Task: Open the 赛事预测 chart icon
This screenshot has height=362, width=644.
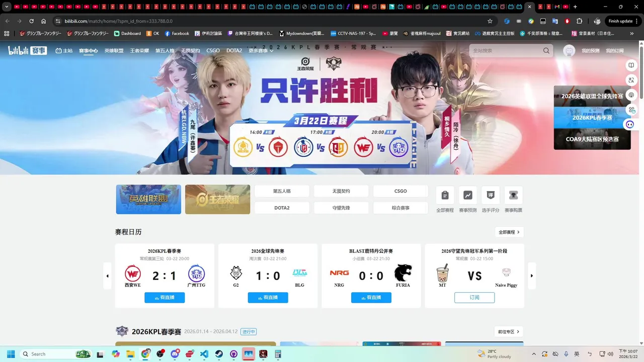Action: 467,195
